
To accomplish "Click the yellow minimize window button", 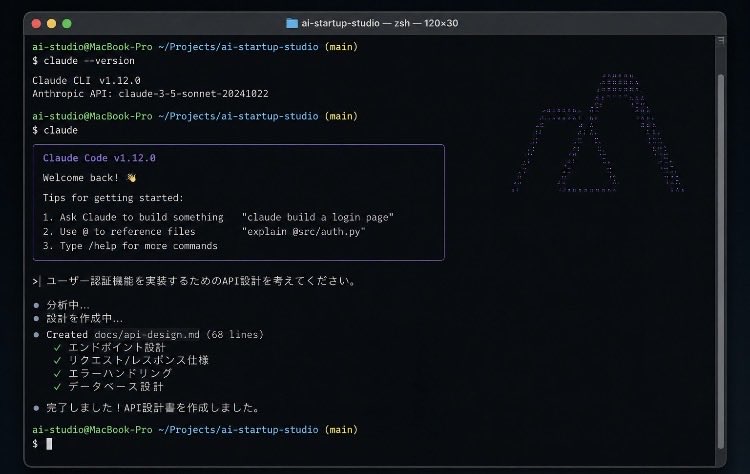I will pyautogui.click(x=52, y=23).
